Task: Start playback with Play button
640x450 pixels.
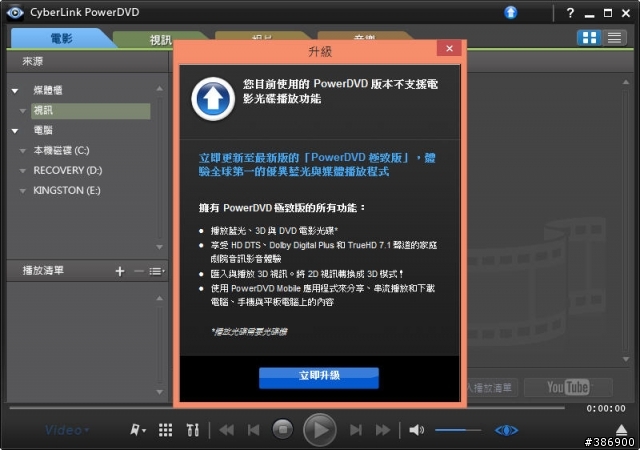Action: (x=320, y=430)
